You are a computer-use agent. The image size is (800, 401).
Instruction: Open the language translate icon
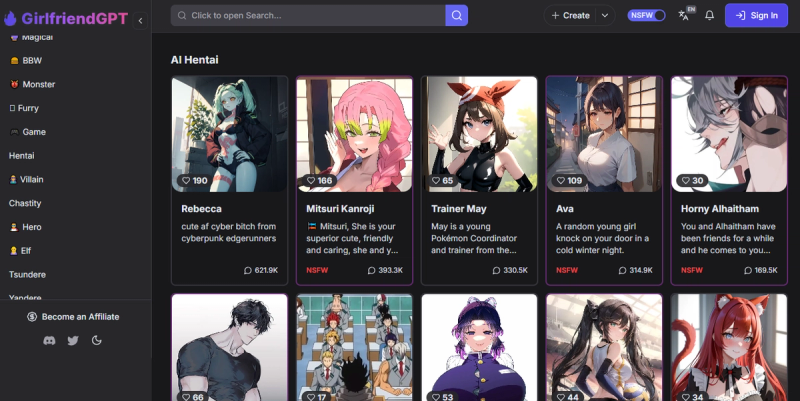(684, 15)
